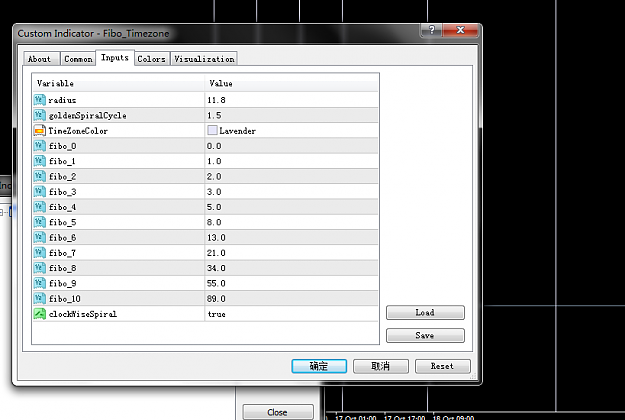The width and height of the screenshot is (625, 420).
Task: Select the fibo_7 value 21.0
Action: (216, 253)
